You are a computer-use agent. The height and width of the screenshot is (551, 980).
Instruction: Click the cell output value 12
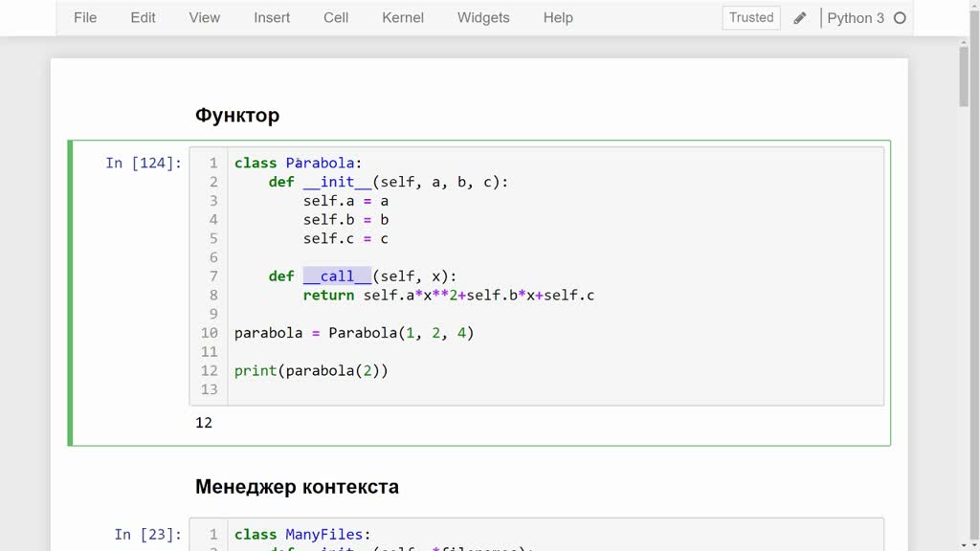[x=204, y=422]
